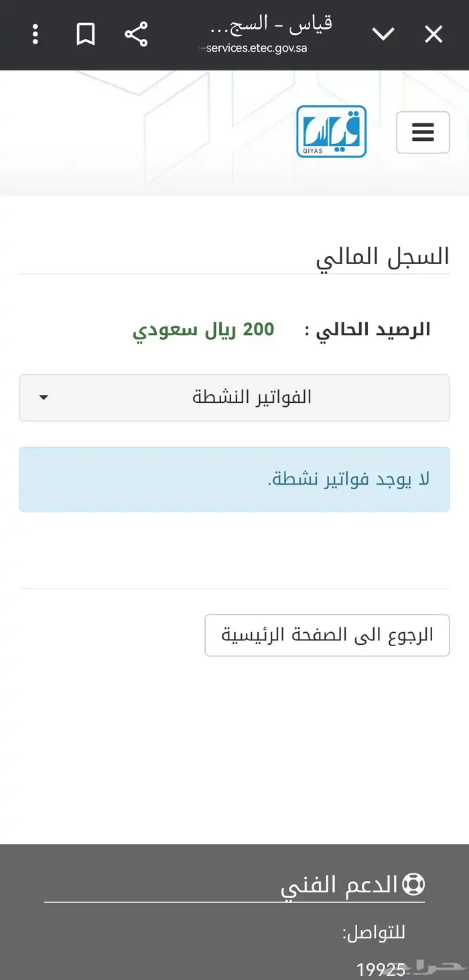Tap the 19925 support phone number
The image size is (469, 980).
(x=381, y=969)
